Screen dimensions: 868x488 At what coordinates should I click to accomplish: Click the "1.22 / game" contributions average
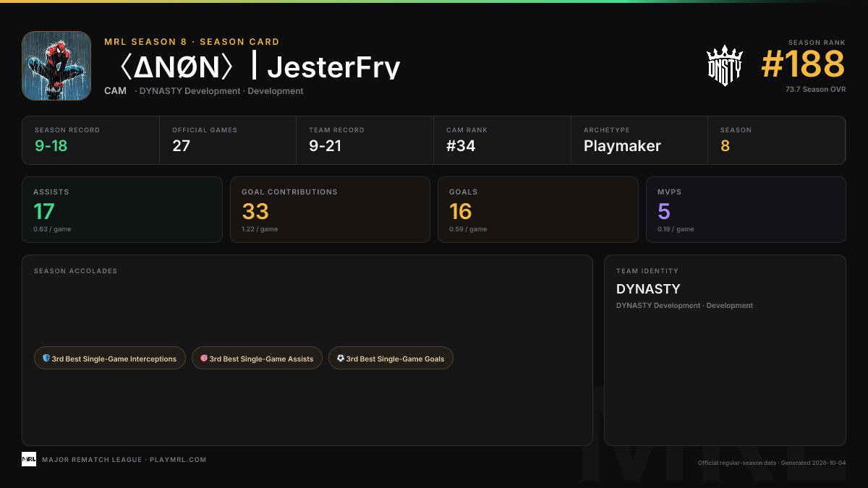point(260,229)
